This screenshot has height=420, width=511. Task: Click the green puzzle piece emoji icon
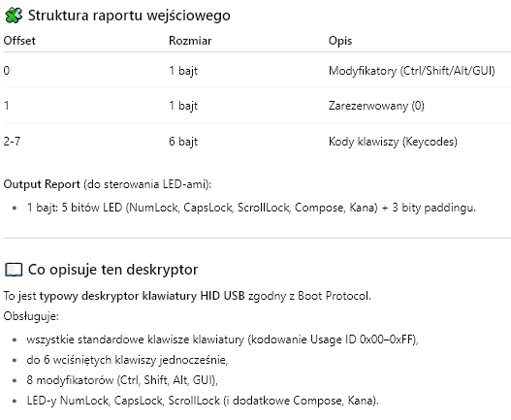[x=14, y=16]
